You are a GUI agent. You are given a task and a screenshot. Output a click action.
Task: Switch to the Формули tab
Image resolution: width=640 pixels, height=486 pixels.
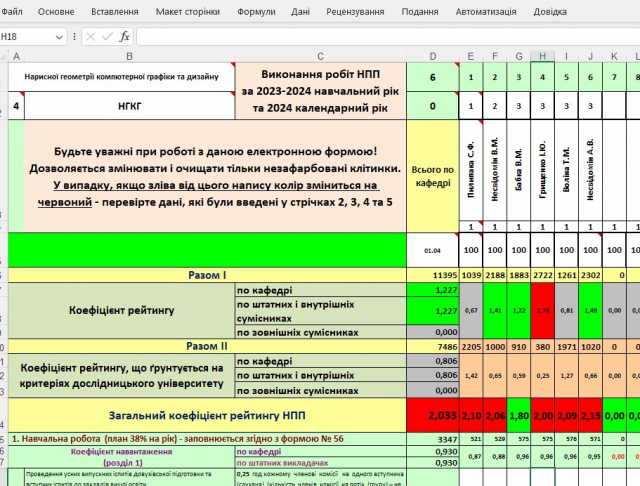[x=256, y=11]
